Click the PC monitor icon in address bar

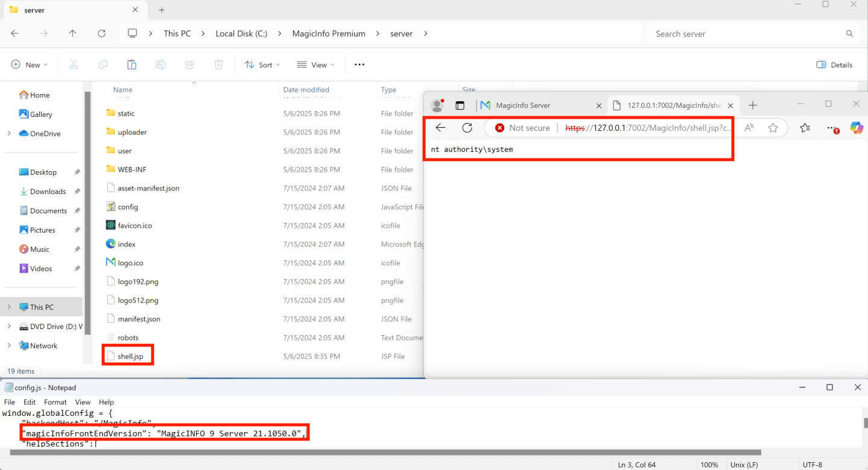click(x=133, y=34)
